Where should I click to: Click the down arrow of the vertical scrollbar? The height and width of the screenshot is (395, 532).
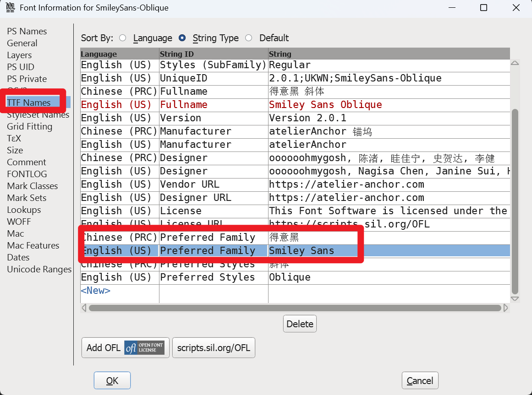tap(515, 299)
